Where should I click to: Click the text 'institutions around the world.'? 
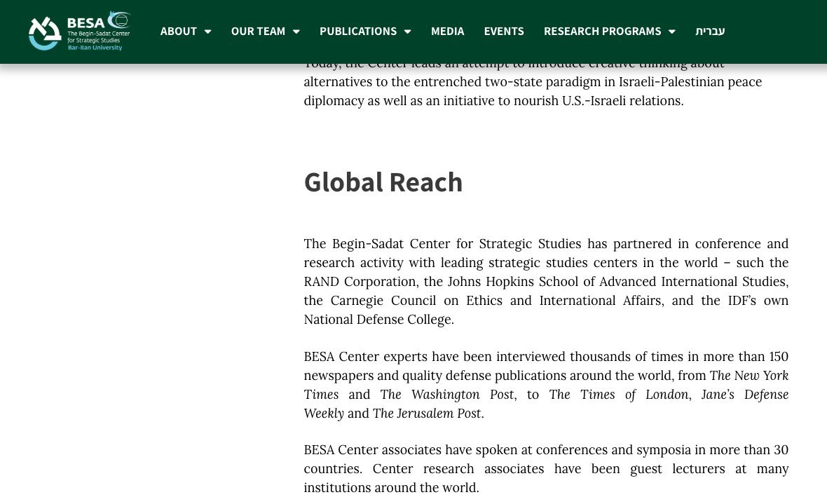(391, 488)
